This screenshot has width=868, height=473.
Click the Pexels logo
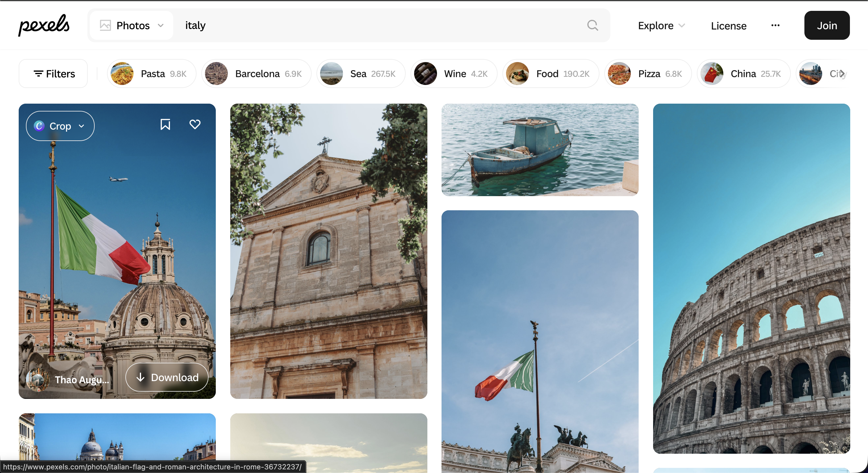44,25
